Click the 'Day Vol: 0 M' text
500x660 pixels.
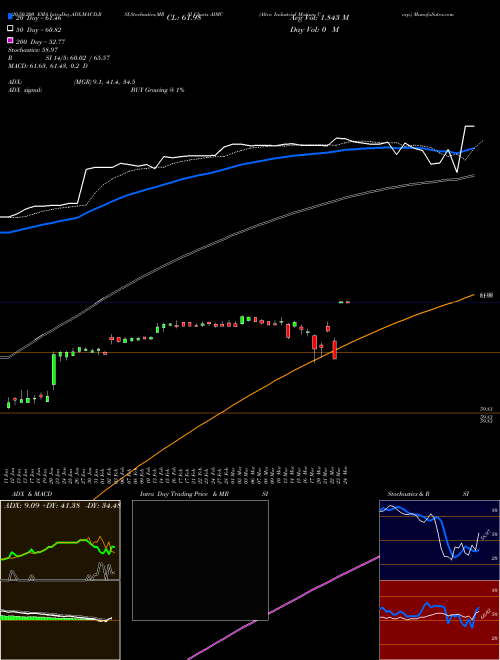click(x=314, y=30)
